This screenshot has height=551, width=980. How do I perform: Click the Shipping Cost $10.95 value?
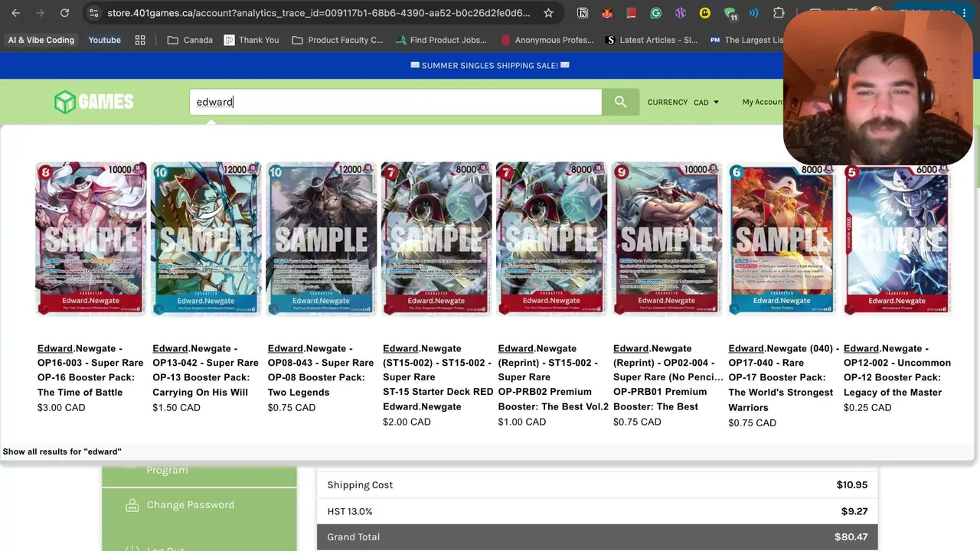pos(852,485)
